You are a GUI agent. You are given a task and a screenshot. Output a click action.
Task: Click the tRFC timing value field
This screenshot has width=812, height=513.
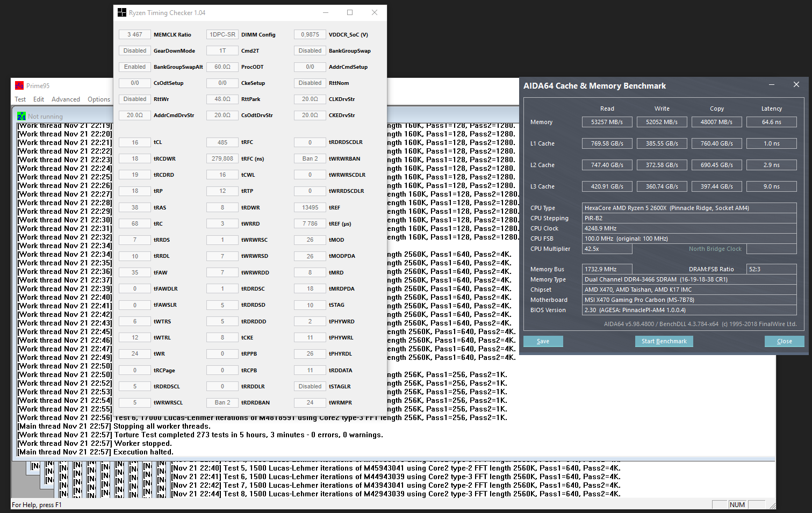click(222, 142)
